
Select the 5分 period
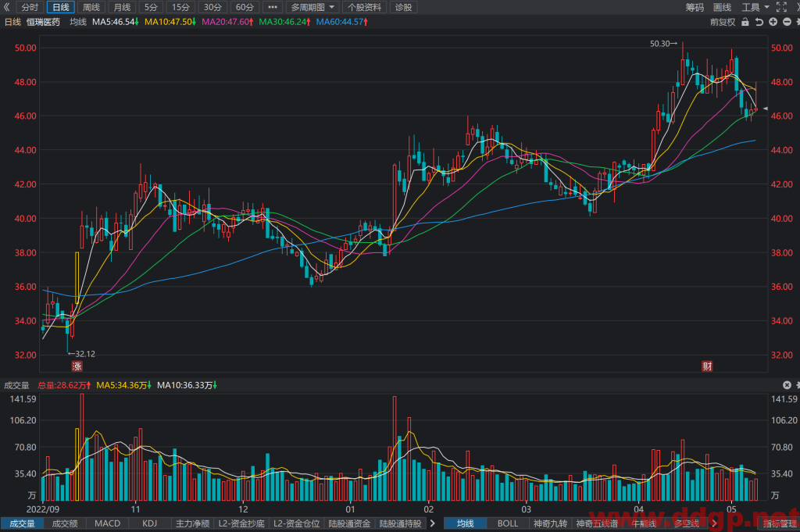[x=151, y=7]
